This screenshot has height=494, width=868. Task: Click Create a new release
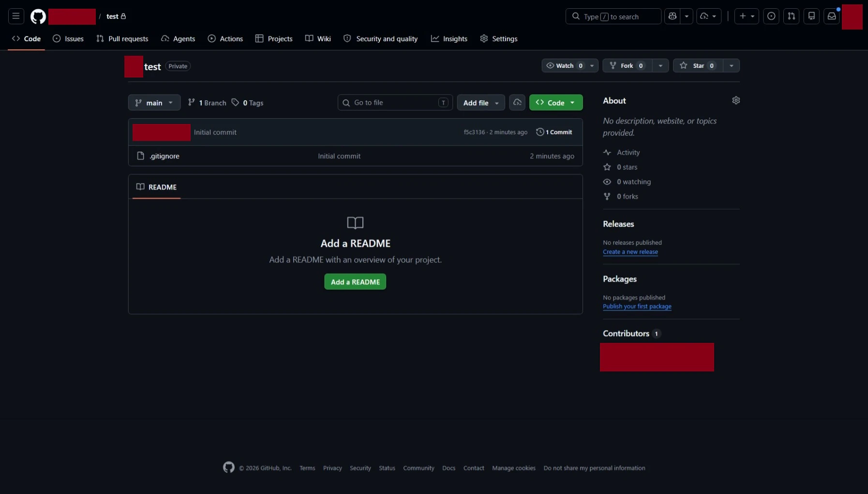tap(630, 252)
